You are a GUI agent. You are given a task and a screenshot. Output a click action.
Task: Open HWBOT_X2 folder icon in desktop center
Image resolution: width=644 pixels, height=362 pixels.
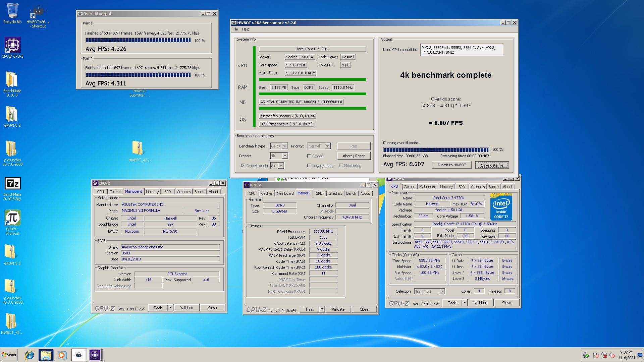[x=139, y=151]
